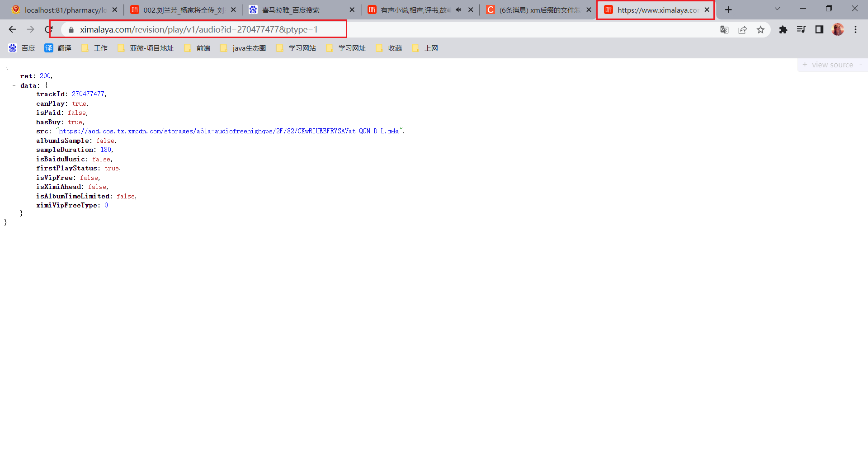This screenshot has height=461, width=868.
Task: Close the 002.刘兰芳 tab
Action: (233, 9)
